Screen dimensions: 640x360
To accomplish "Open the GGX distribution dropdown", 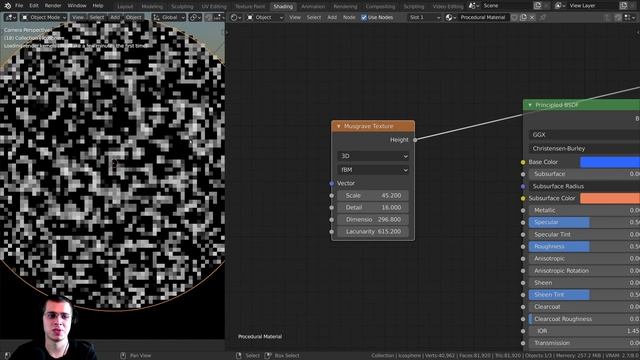I will click(x=584, y=135).
